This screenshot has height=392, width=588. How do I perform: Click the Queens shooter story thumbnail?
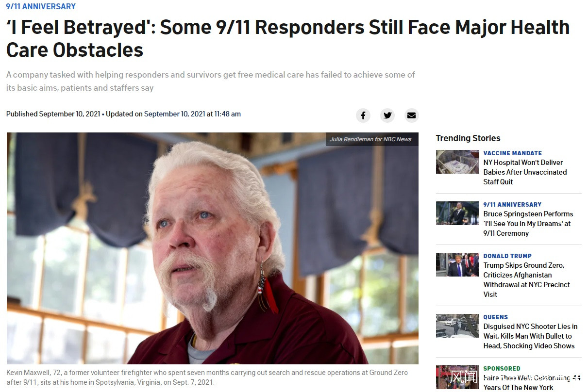tap(457, 326)
